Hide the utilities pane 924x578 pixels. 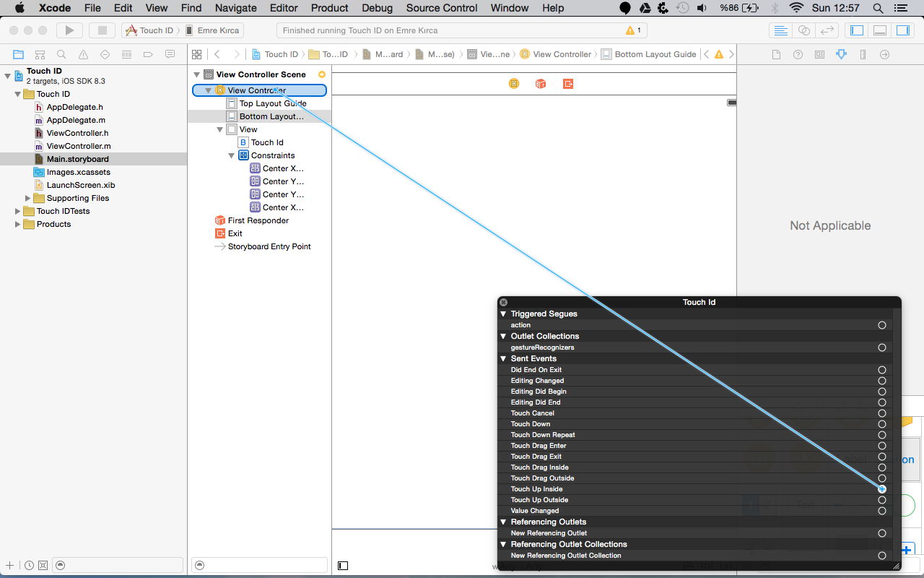(903, 30)
